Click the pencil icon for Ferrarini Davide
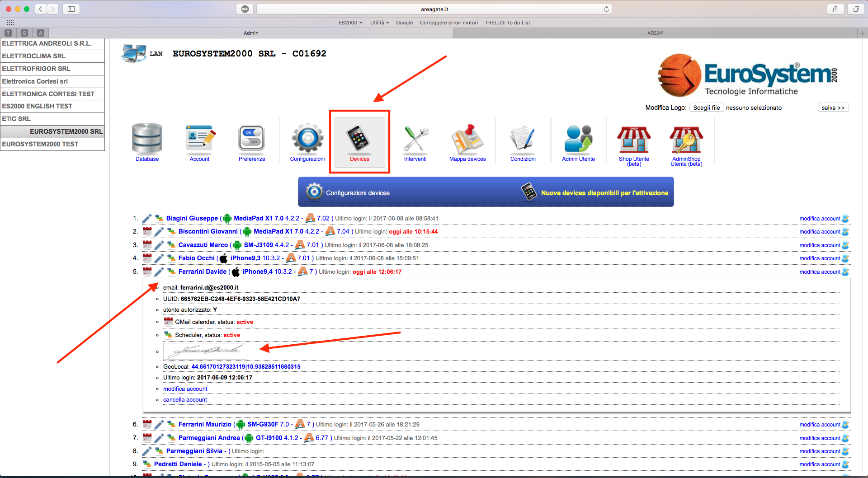 pos(159,272)
